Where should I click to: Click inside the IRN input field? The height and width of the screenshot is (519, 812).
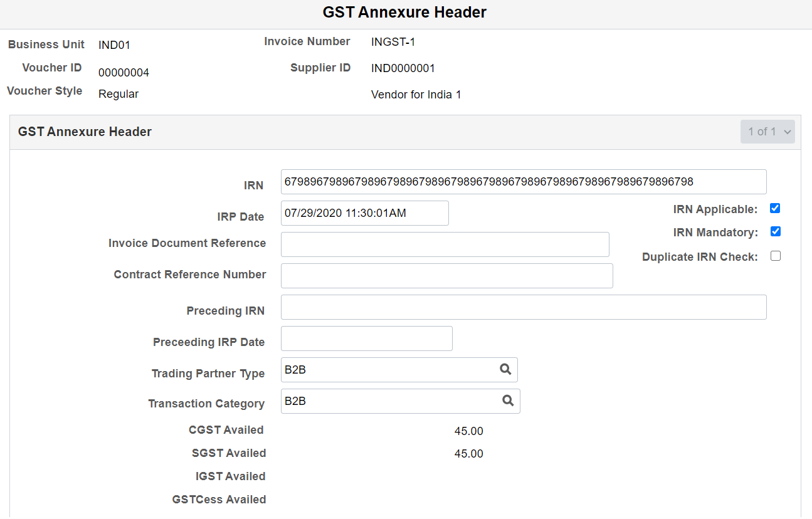[524, 182]
